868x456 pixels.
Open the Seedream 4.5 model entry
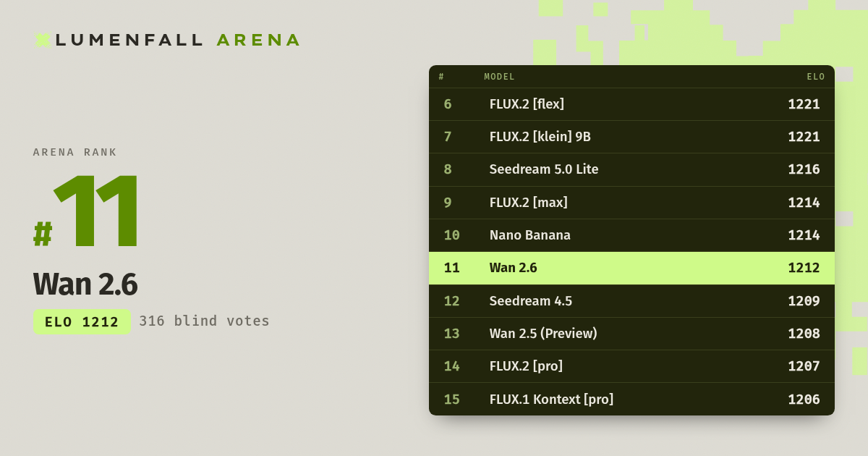point(631,301)
